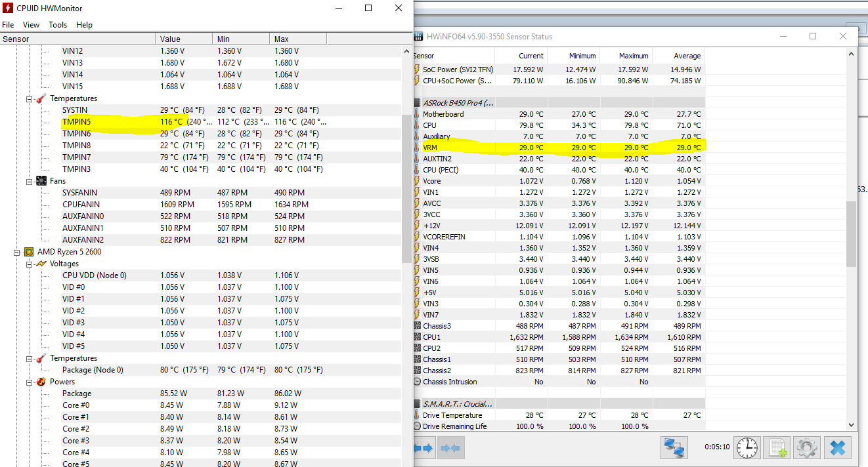Screen dimensions: 868x467
Task: Select the Package (Node 0) temperature row
Action: tap(201, 370)
